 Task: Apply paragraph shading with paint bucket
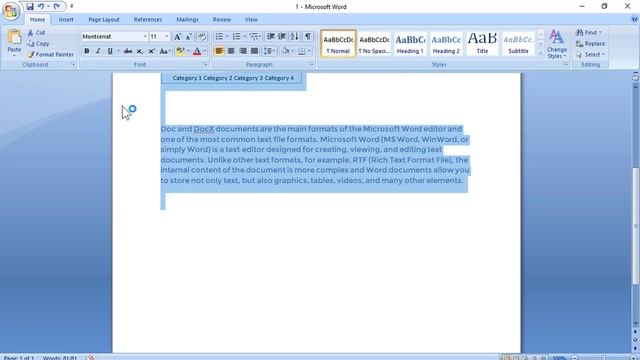point(285,51)
